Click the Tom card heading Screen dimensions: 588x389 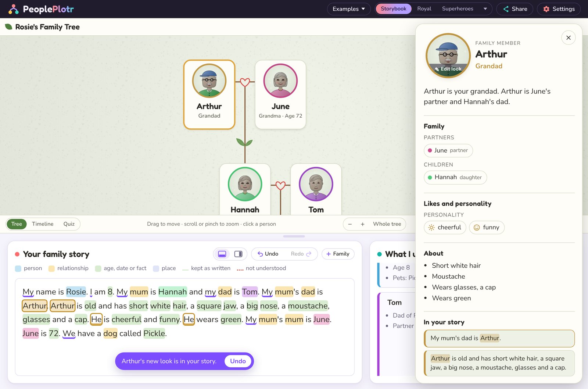point(394,303)
